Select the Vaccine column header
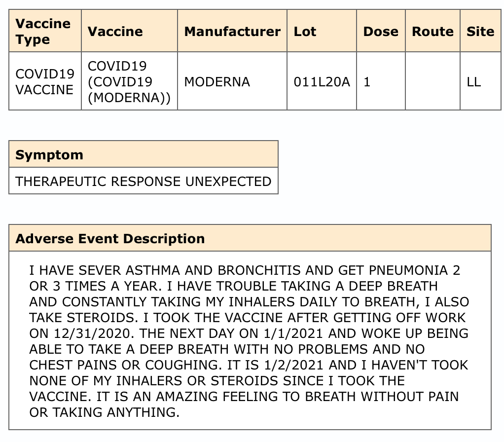 coord(129,31)
